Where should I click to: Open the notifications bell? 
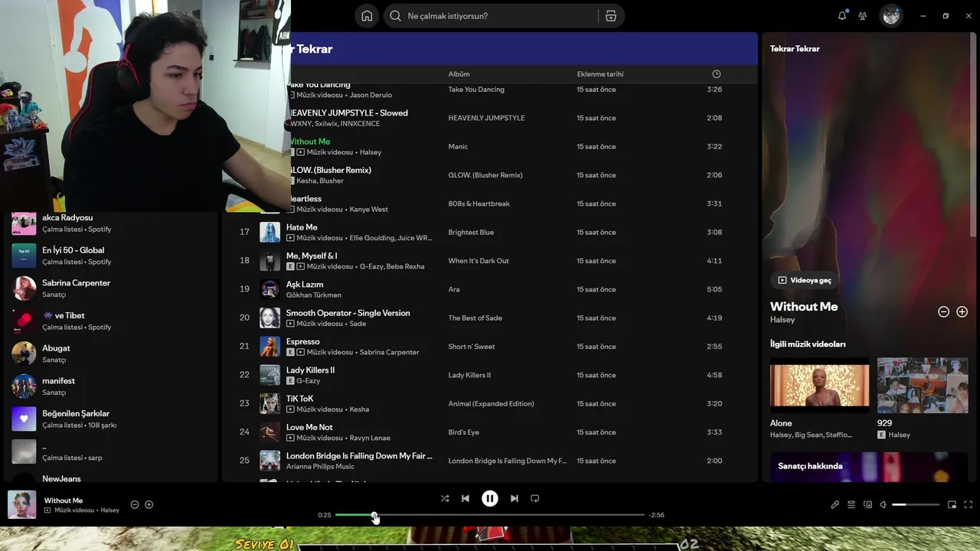(842, 15)
